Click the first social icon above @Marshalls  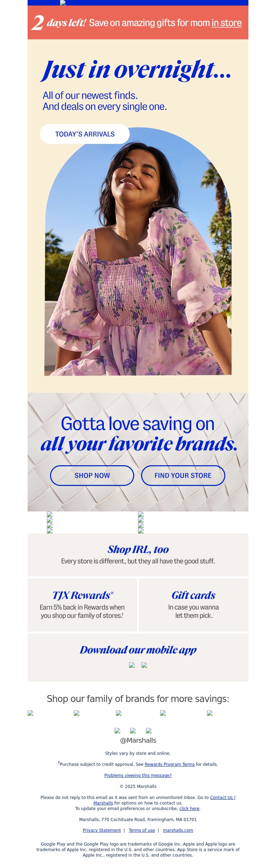point(117,731)
